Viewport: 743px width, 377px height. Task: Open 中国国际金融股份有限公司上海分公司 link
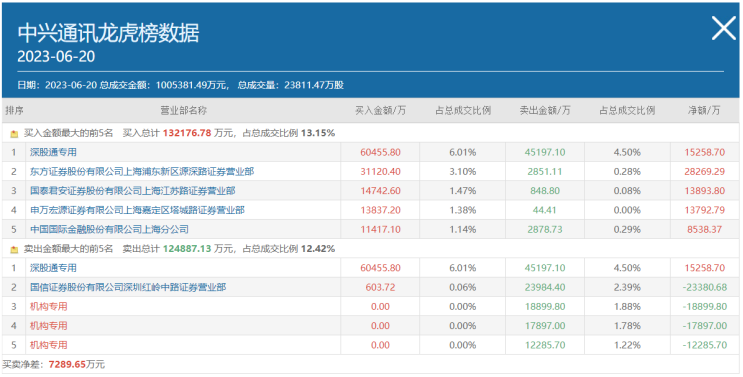[109, 229]
